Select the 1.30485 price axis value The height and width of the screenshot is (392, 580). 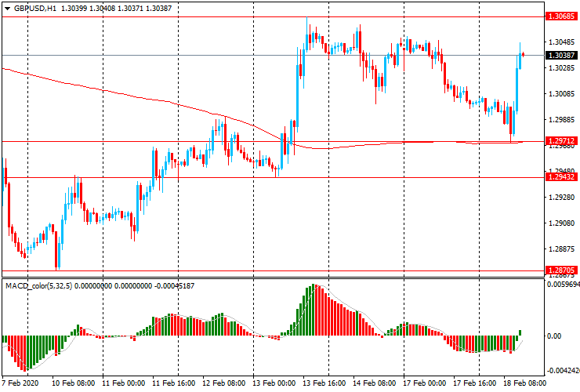(562, 42)
